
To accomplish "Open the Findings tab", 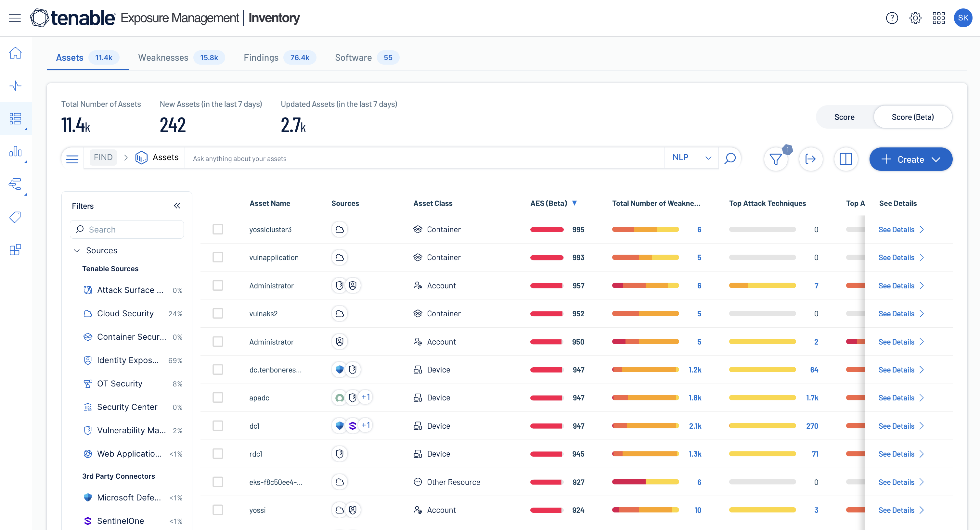I will (x=261, y=57).
